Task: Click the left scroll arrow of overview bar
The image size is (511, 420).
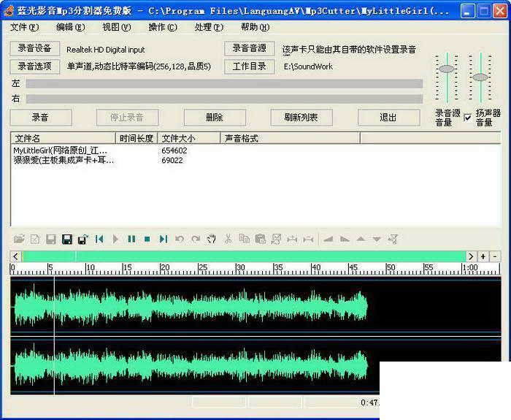Action: (15, 256)
